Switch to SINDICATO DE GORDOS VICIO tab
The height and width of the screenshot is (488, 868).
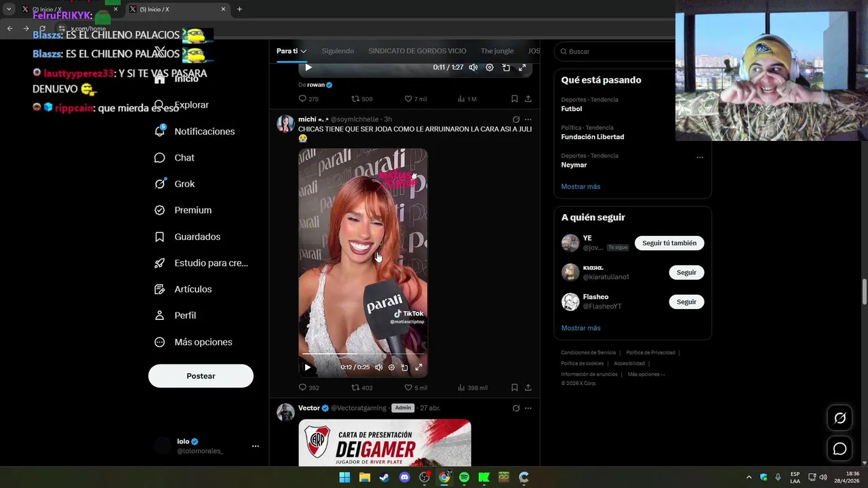point(417,51)
